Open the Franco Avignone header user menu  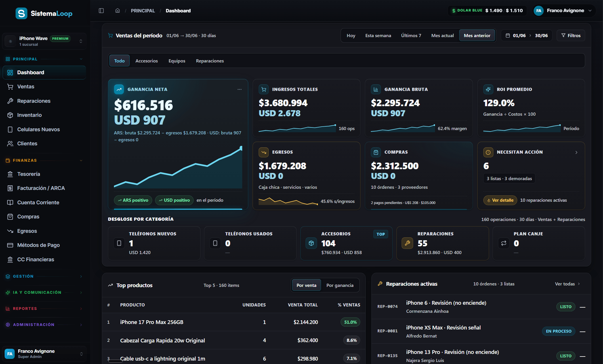click(x=563, y=11)
